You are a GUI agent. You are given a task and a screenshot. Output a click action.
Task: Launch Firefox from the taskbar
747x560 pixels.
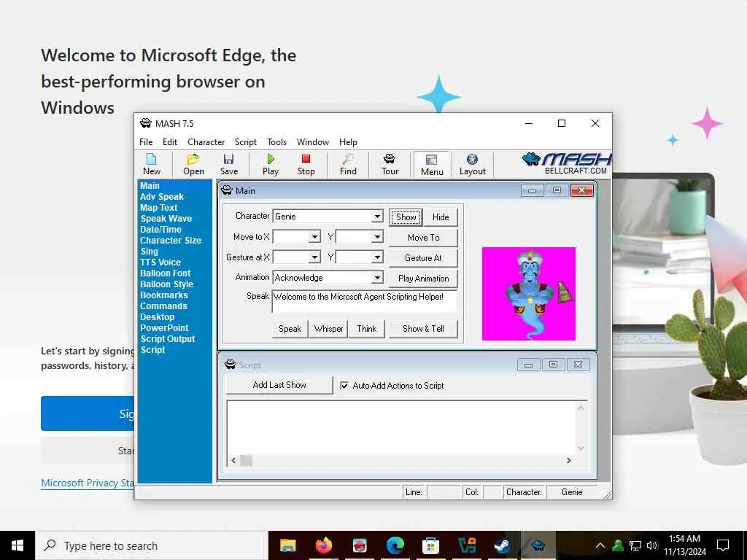point(324,545)
